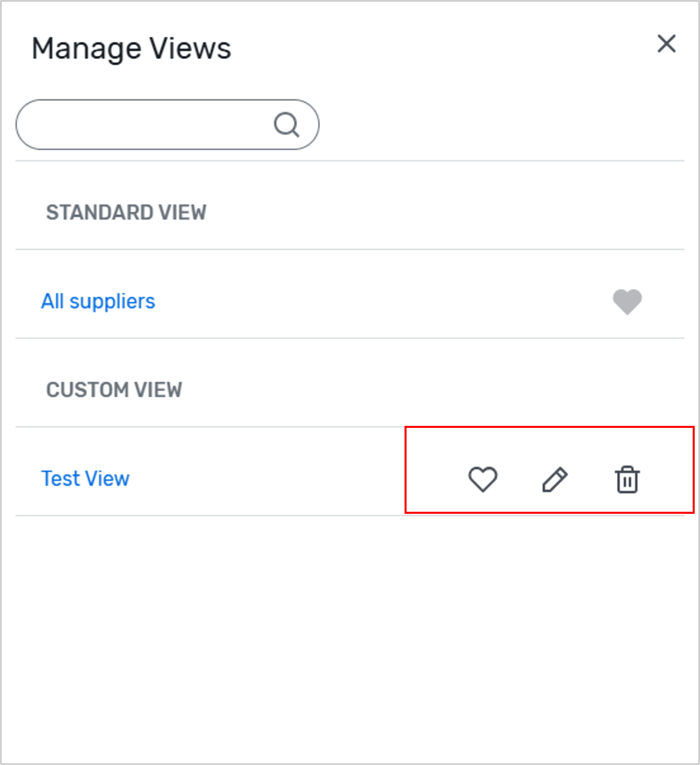
Task: Mark Test View as default favorite
Action: coord(483,479)
